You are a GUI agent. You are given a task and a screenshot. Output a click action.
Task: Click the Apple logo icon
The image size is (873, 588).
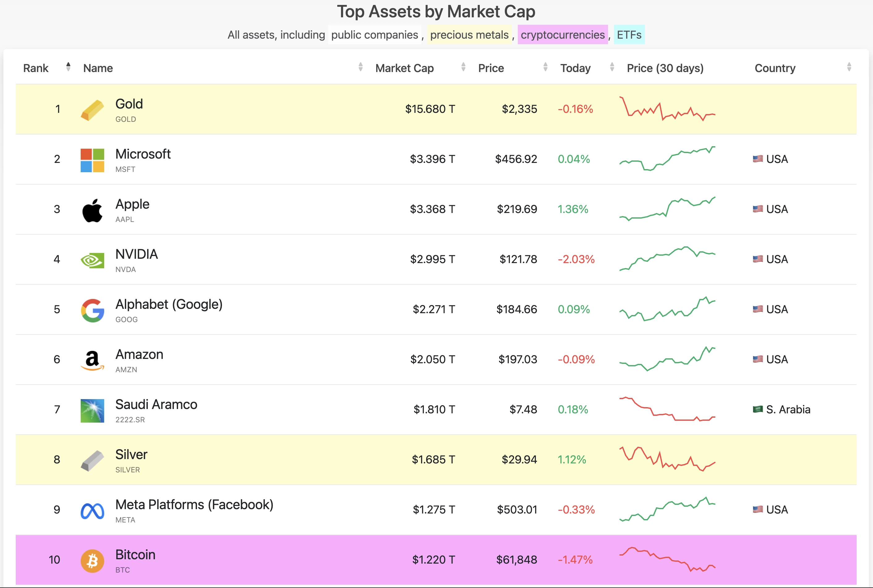pos(92,210)
